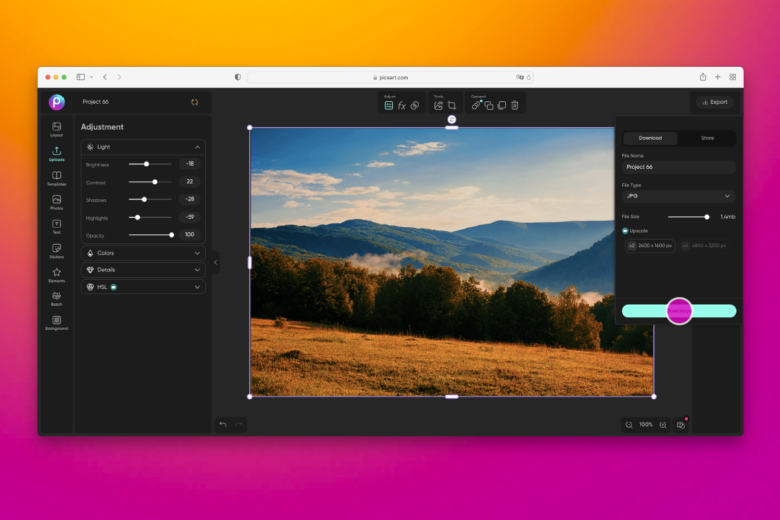The width and height of the screenshot is (780, 520).
Task: Select the Crop tool
Action: click(452, 105)
